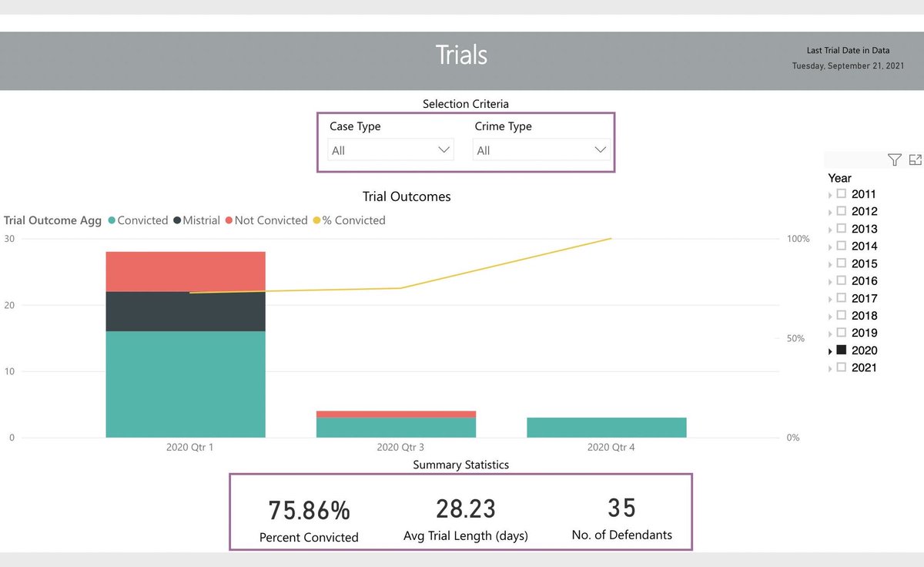
Task: Select the Convicted segment of 2020 Qtr 3 bar
Action: click(x=396, y=428)
